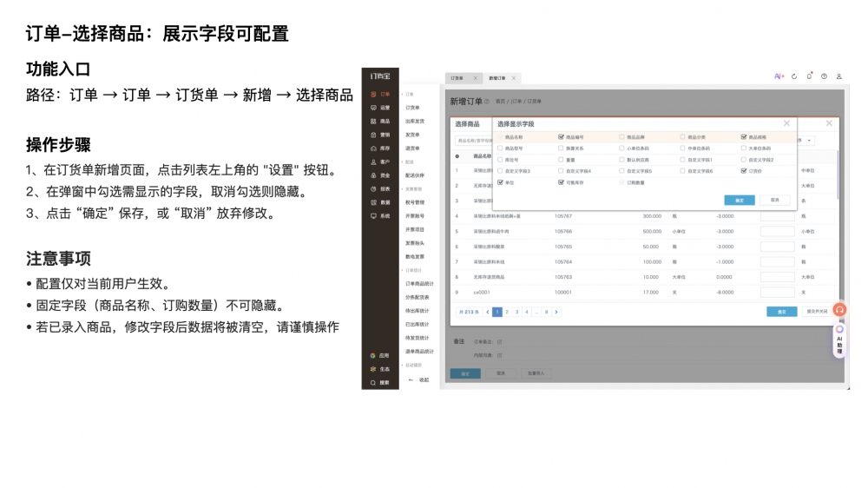868x488 pixels.
Task: Click the AI+ icon in top bar
Action: (779, 76)
